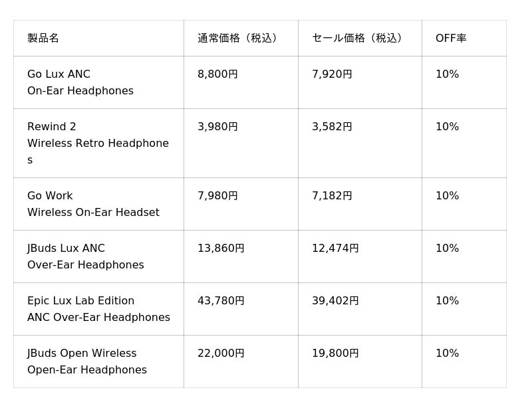Click the 43,780円 regular price cell
The height and width of the screenshot is (408, 532).
point(241,309)
